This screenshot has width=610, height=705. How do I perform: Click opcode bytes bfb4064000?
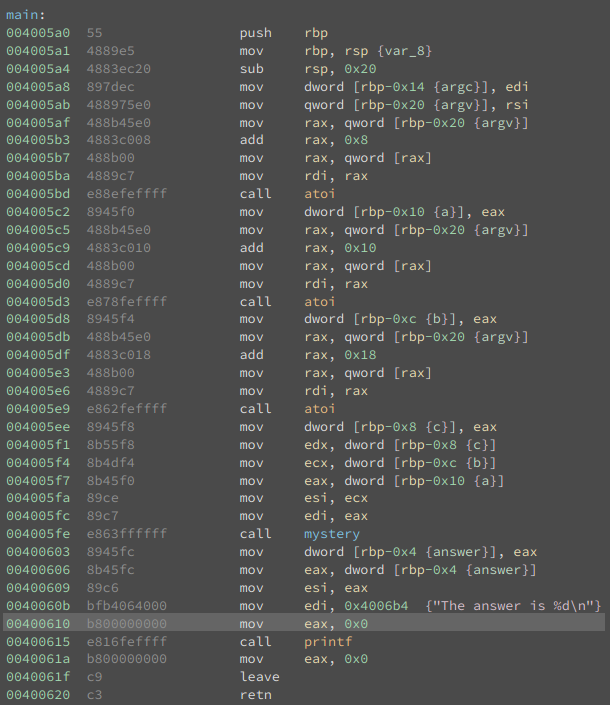[x=127, y=606]
